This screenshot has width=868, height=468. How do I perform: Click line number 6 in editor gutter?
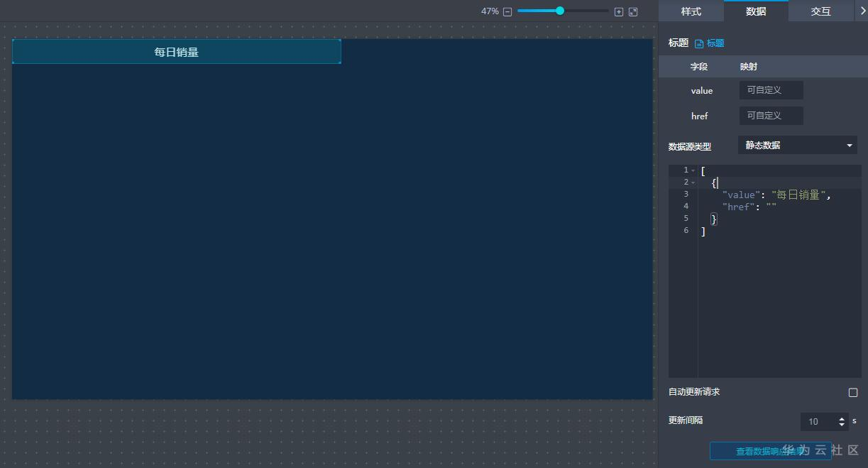click(686, 231)
